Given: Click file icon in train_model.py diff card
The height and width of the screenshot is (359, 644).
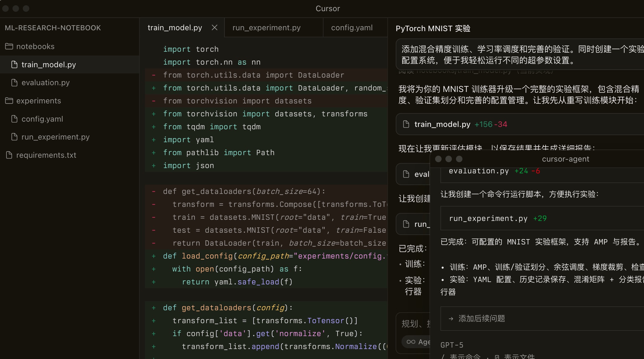Looking at the screenshot, I should point(406,124).
